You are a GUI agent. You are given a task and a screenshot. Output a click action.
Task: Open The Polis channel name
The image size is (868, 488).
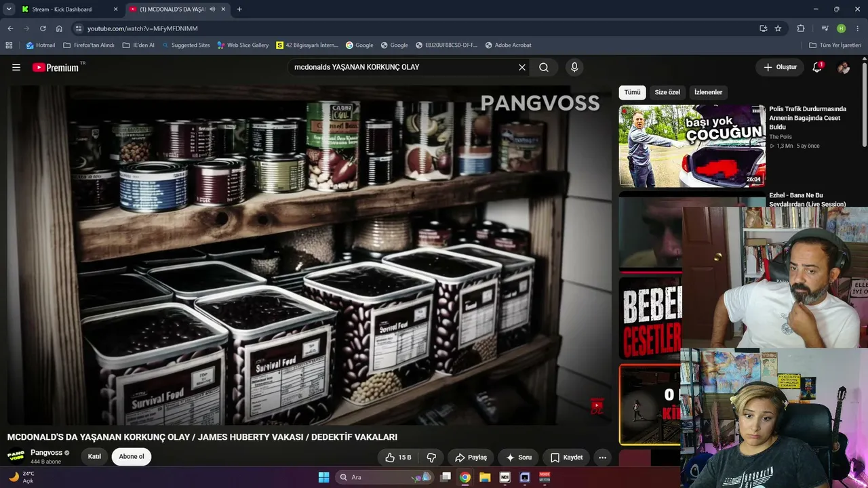(x=781, y=137)
